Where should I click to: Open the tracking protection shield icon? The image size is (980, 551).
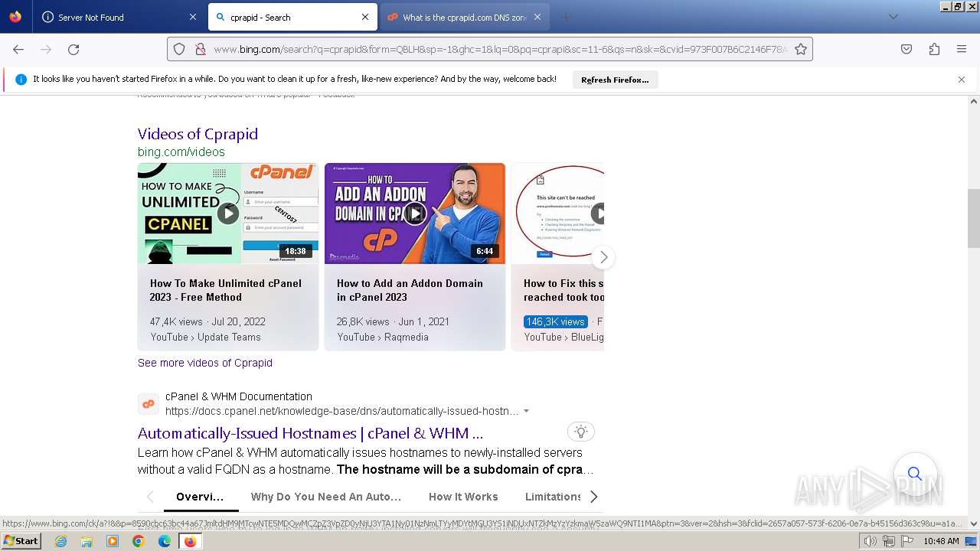[179, 49]
